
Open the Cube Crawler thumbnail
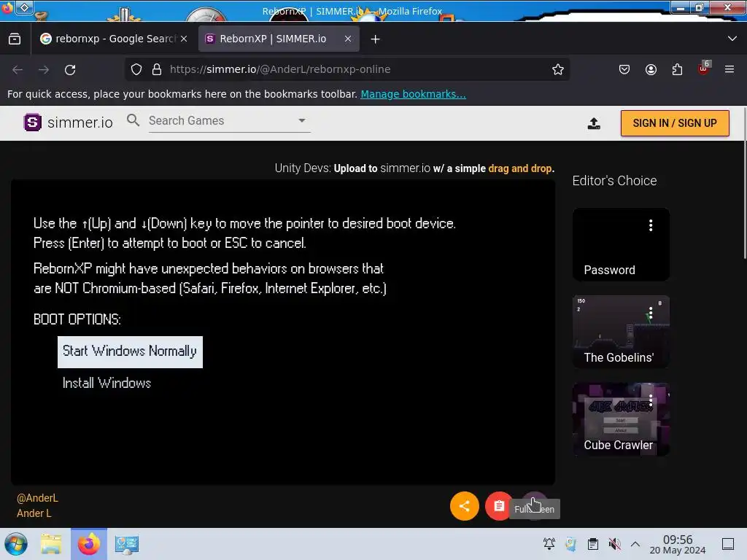pos(621,419)
